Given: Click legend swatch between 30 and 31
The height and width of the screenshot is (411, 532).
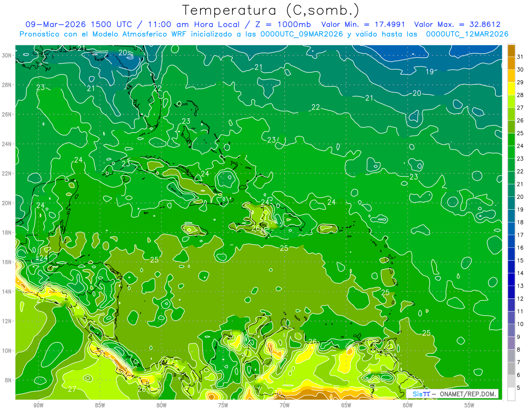Looking at the screenshot, I should (511, 63).
